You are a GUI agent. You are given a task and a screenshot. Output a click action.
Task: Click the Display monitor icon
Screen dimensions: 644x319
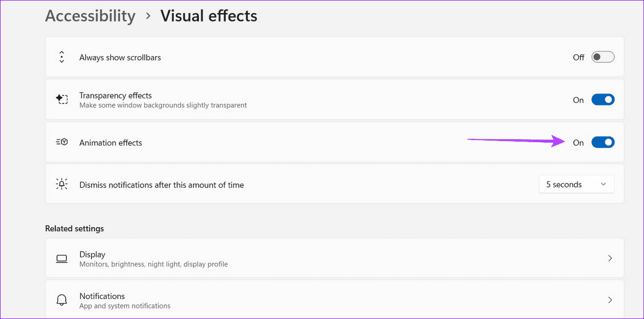[61, 258]
